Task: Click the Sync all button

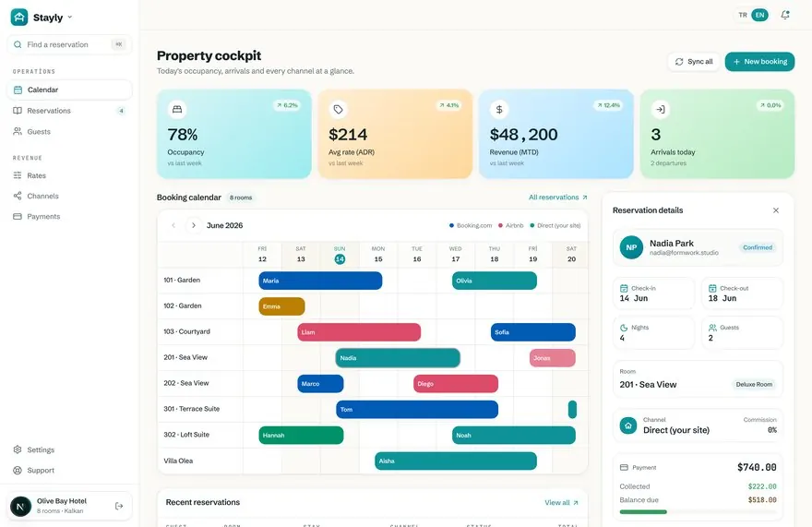Action: pyautogui.click(x=693, y=62)
